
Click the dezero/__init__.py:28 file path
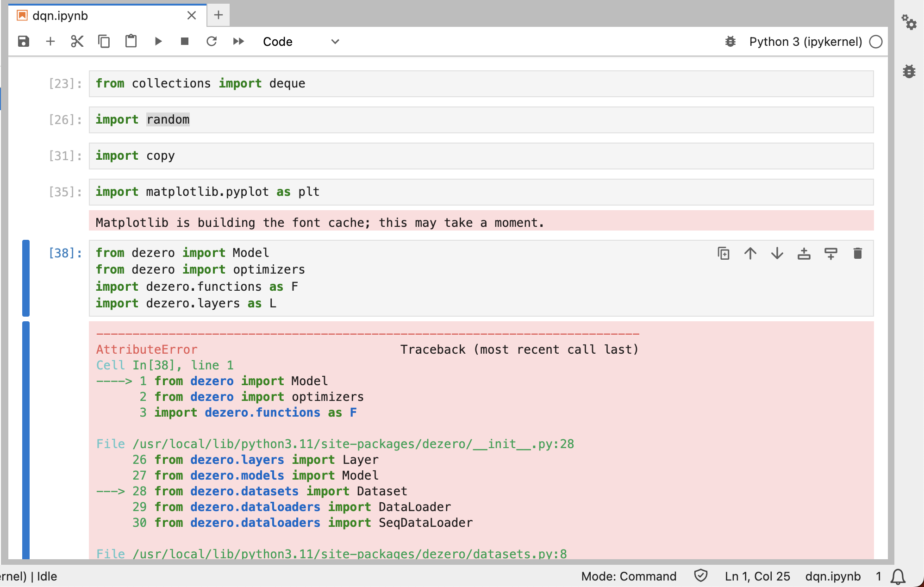coord(353,444)
